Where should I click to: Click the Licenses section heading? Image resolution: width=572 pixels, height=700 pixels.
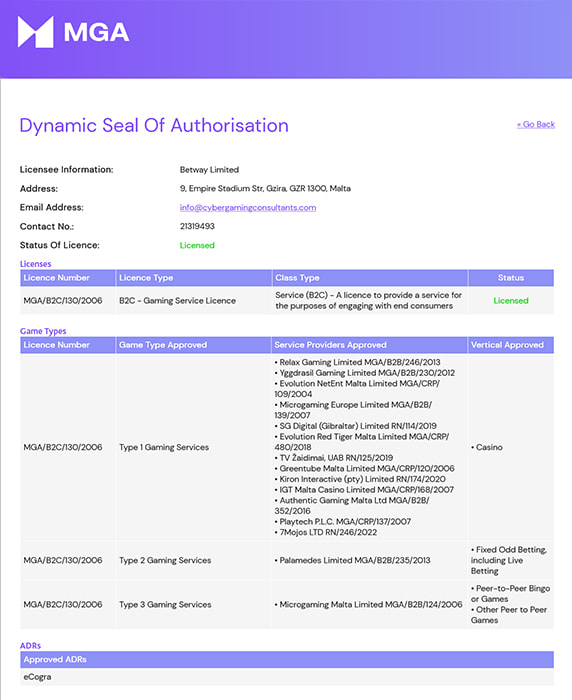35,264
